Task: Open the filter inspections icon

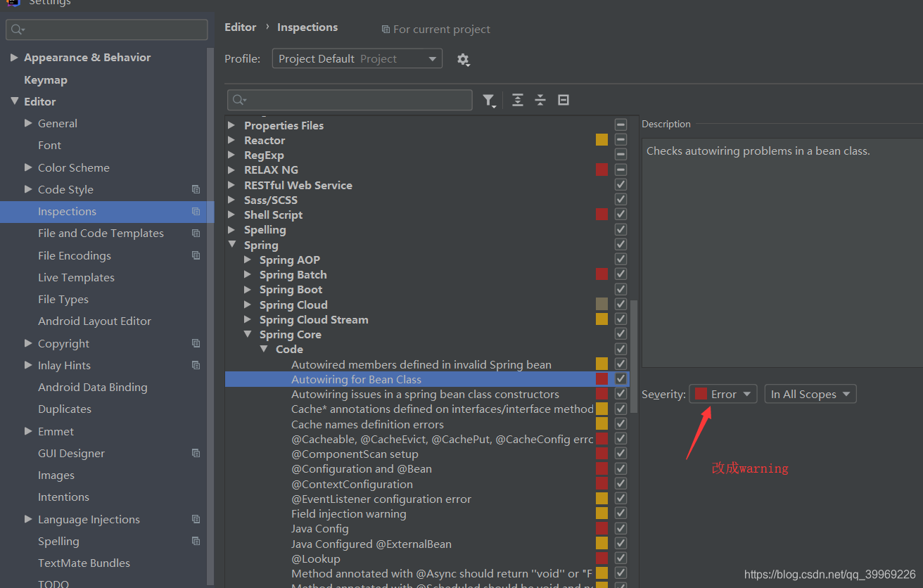Action: 490,101
